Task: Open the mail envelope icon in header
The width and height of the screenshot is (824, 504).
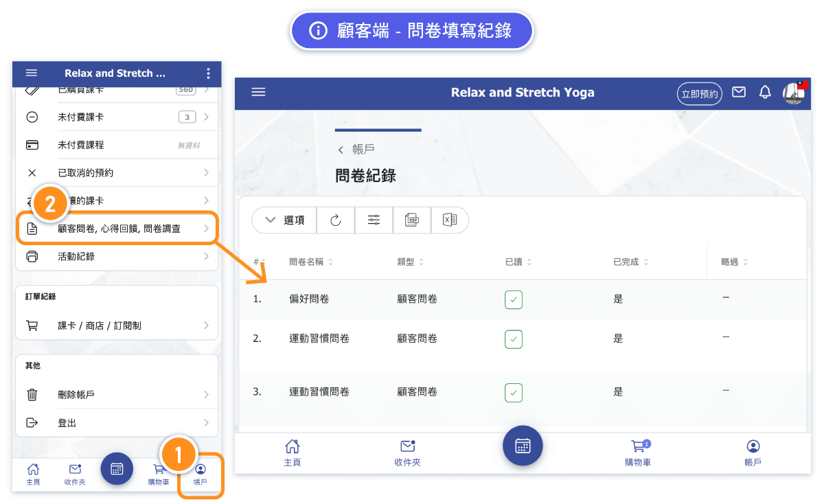Action: 739,93
